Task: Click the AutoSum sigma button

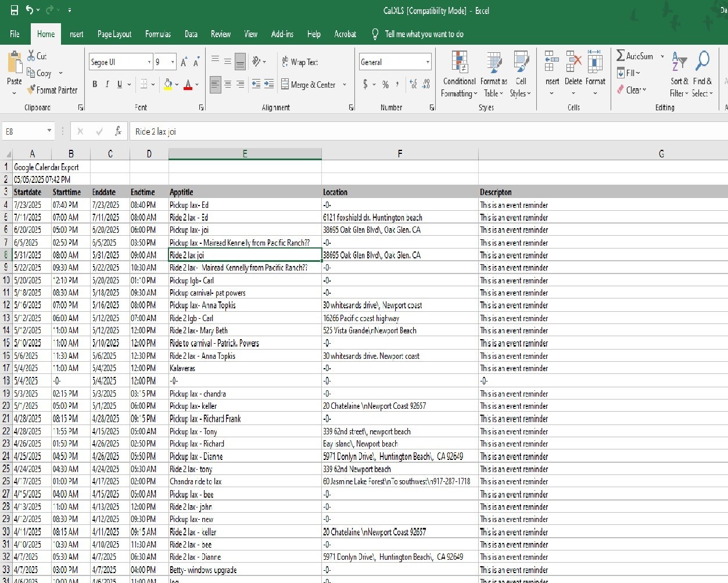Action: 635,56
